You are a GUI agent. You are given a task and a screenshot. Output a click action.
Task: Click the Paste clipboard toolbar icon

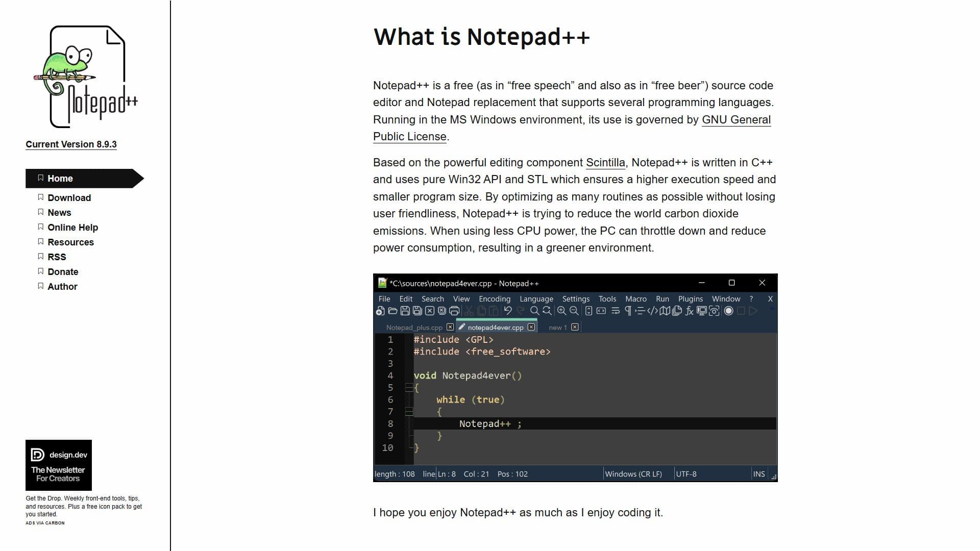pyautogui.click(x=494, y=311)
